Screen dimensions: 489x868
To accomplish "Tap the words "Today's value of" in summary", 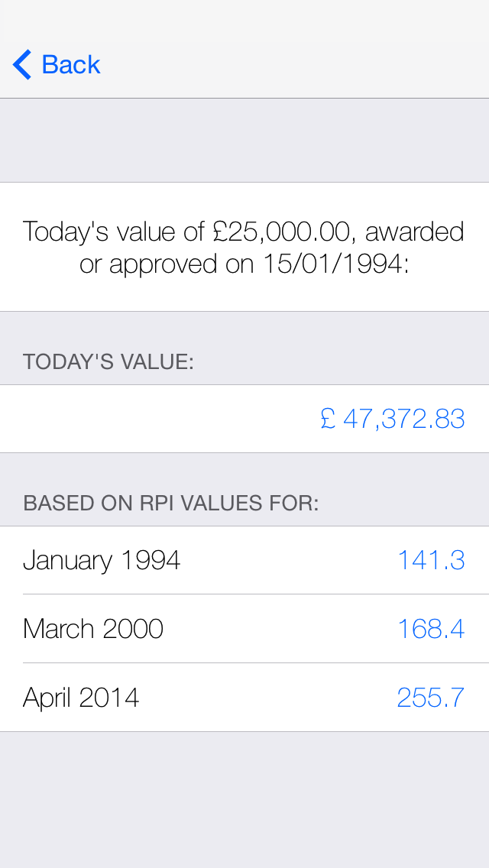I will [x=114, y=231].
